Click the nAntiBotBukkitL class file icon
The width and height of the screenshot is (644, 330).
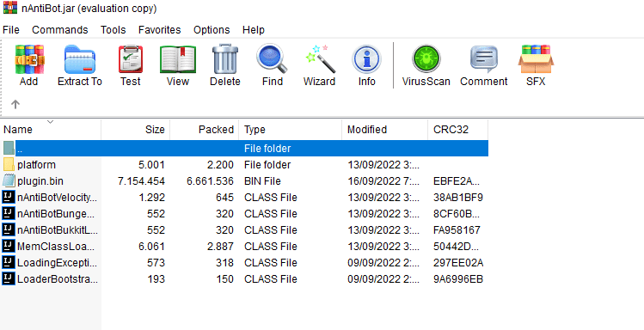[9, 229]
